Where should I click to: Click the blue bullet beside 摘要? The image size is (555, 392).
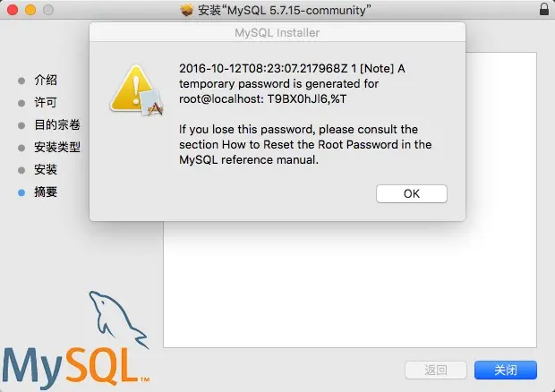point(21,192)
